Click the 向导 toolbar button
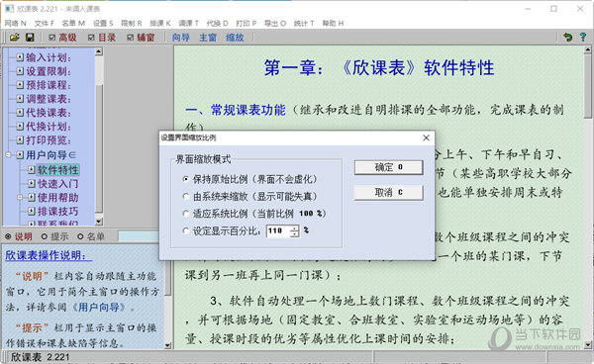This screenshot has width=594, height=364. (x=181, y=37)
